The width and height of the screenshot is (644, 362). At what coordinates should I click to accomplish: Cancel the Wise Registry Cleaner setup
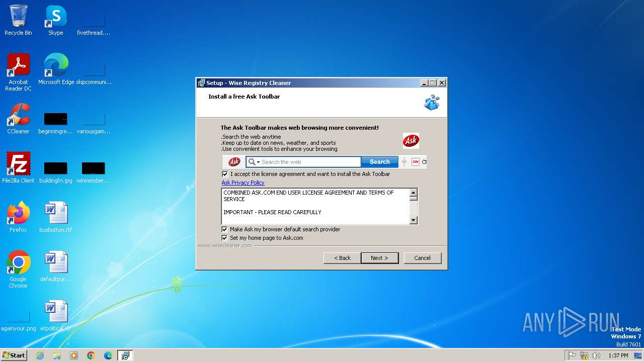(x=423, y=258)
